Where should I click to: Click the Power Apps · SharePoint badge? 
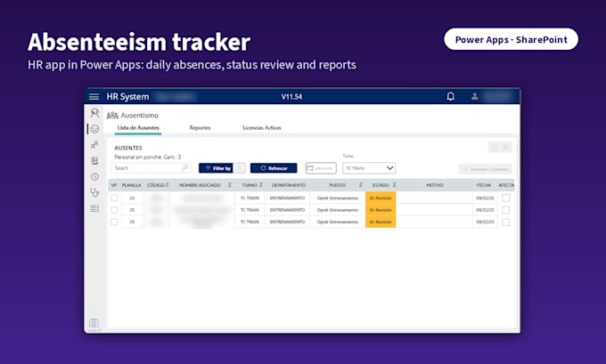click(x=511, y=39)
